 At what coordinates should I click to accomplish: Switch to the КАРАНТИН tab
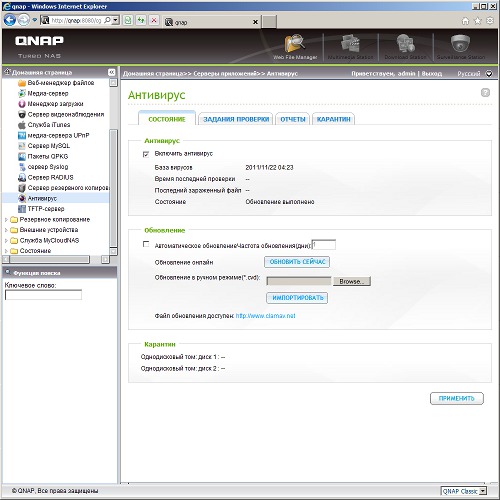pyautogui.click(x=333, y=119)
